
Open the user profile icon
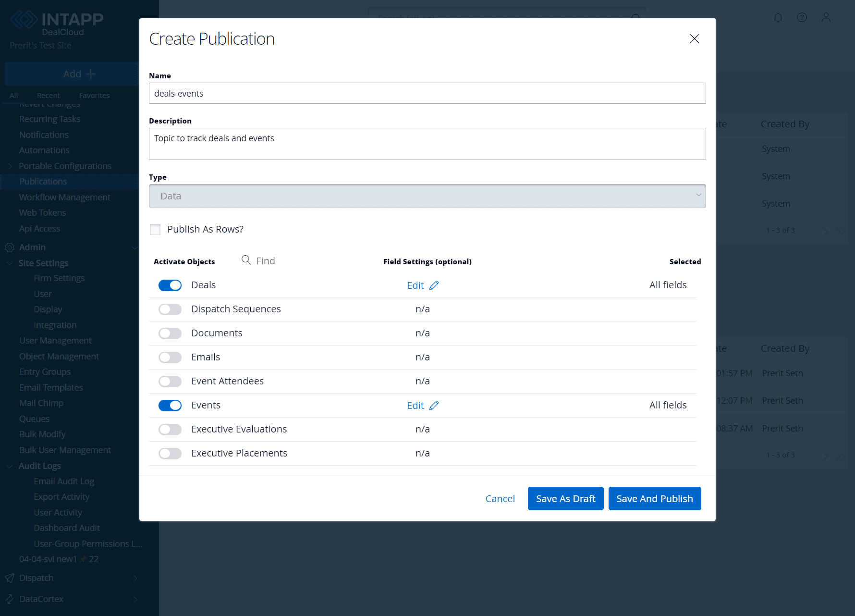point(826,18)
